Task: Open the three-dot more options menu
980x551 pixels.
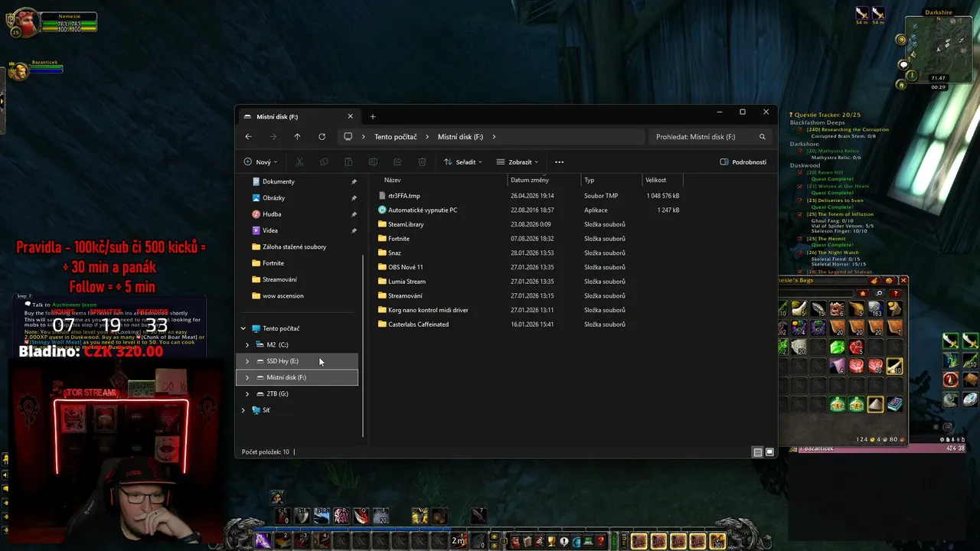Action: tap(559, 162)
